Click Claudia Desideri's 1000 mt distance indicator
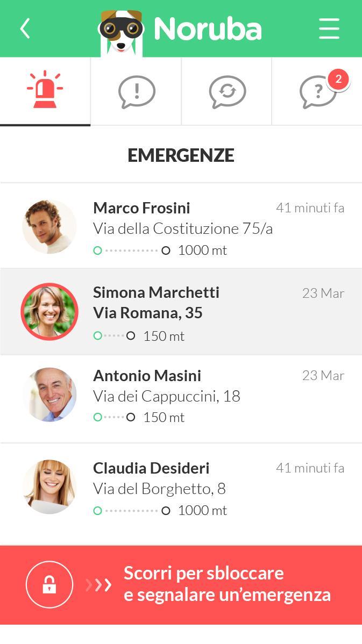 pos(160,510)
